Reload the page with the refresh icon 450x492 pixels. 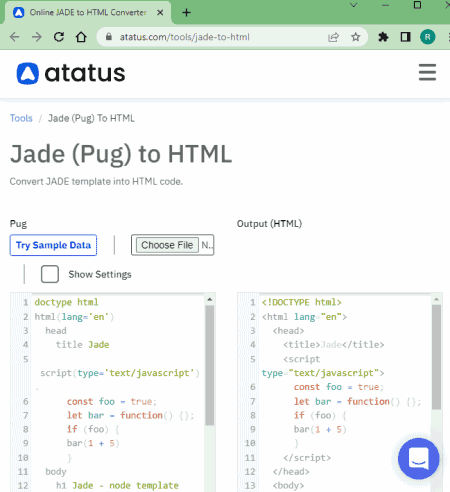click(59, 37)
